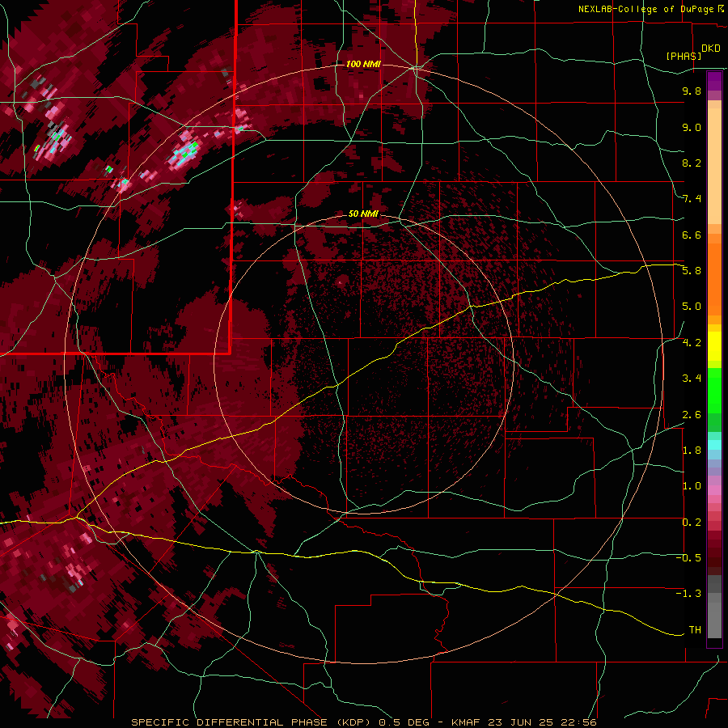The image size is (728, 728).
Task: Click the 6.6 value on the scale
Action: coord(692,235)
